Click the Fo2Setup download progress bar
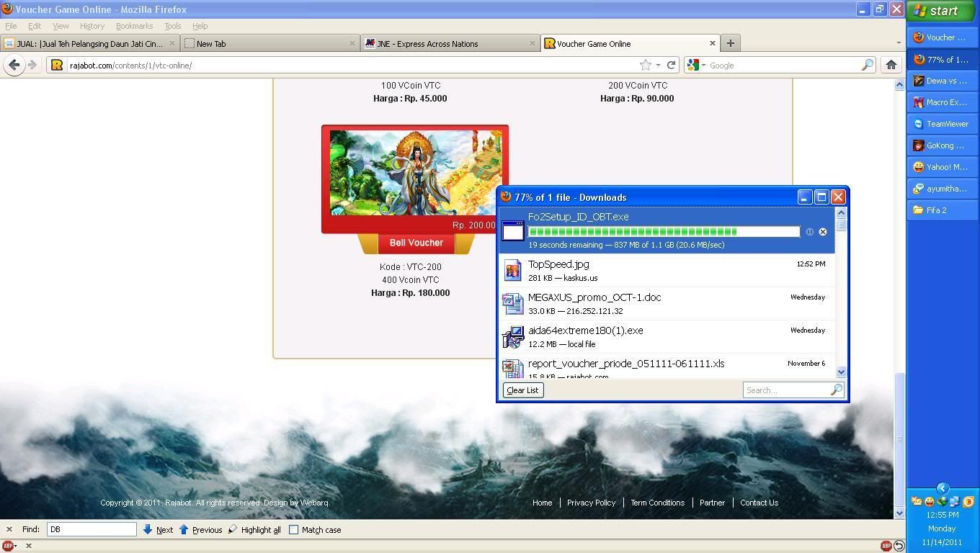This screenshot has height=553, width=980. tap(664, 231)
